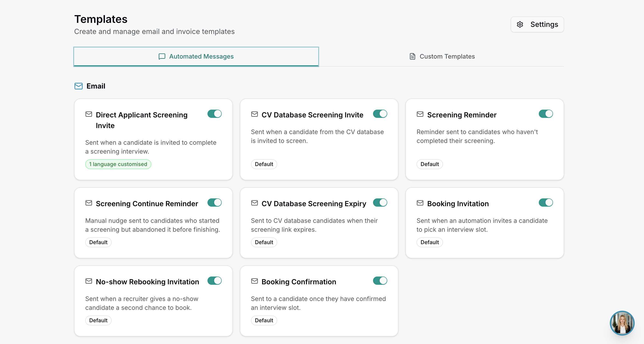Click the '1 language customised' badge
The width and height of the screenshot is (644, 344).
pyautogui.click(x=118, y=164)
